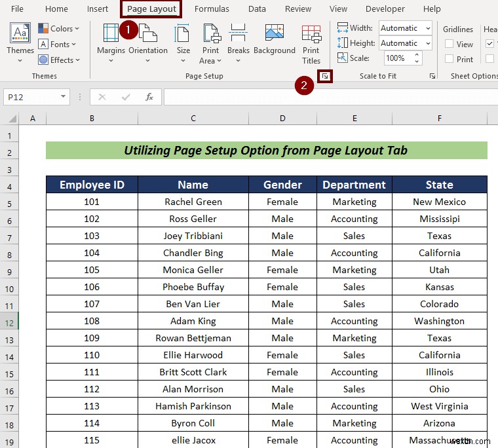Launch the Page Setup dialog
The width and height of the screenshot is (498, 448).
click(x=324, y=76)
